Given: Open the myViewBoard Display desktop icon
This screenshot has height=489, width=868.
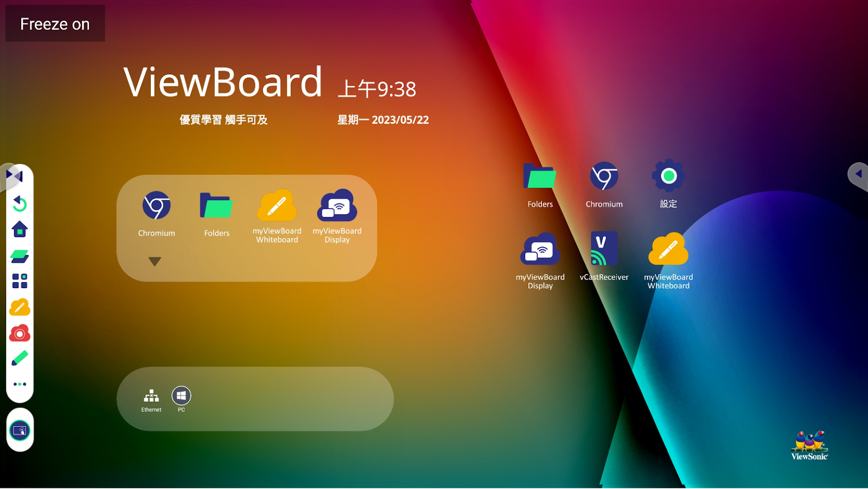Looking at the screenshot, I should pos(540,250).
